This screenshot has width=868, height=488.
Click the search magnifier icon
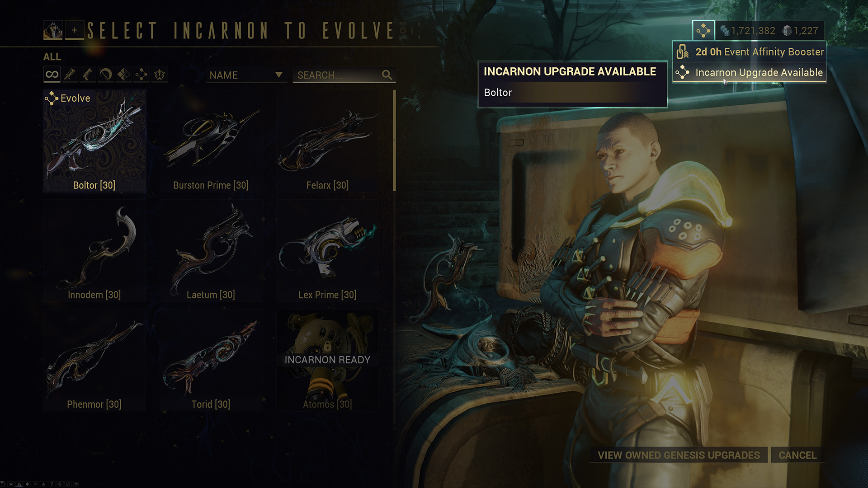pos(387,75)
